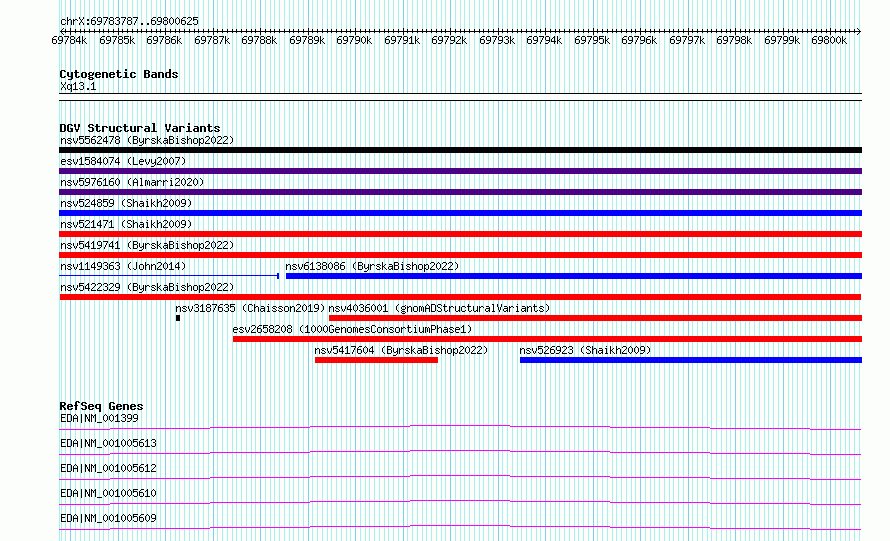Viewport: 890px width, 541px height.
Task: Select the RefSeq Genes track title
Action: (101, 406)
